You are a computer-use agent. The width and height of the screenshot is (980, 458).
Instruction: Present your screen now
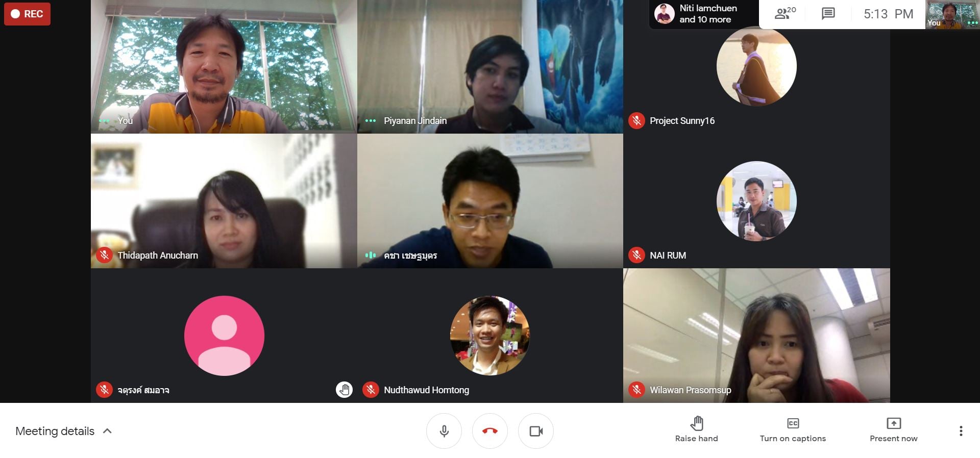click(893, 429)
